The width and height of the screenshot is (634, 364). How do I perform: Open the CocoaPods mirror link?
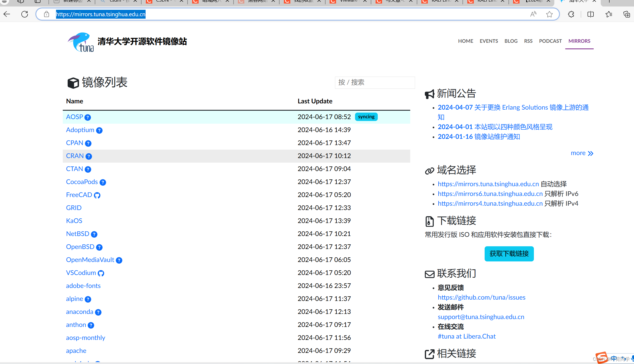[82, 182]
